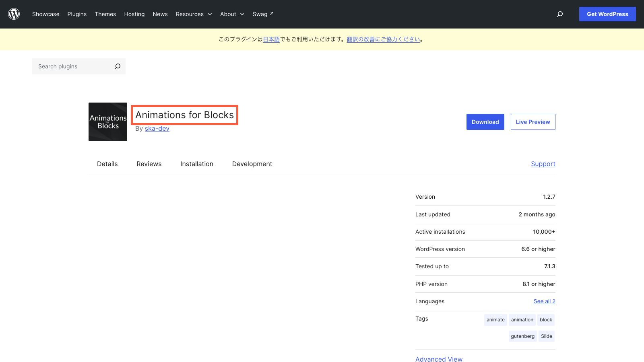Click the 2 months ago value
This screenshot has height=362, width=644.
[537, 214]
